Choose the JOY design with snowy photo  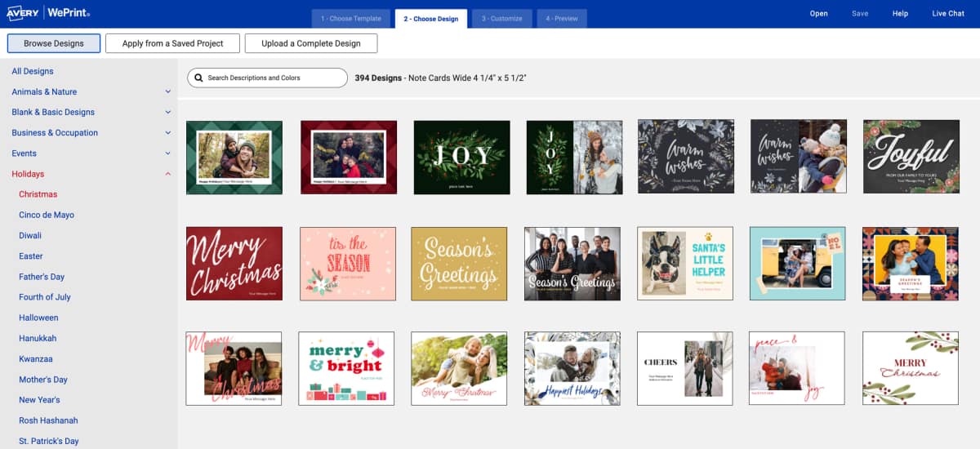(x=574, y=158)
